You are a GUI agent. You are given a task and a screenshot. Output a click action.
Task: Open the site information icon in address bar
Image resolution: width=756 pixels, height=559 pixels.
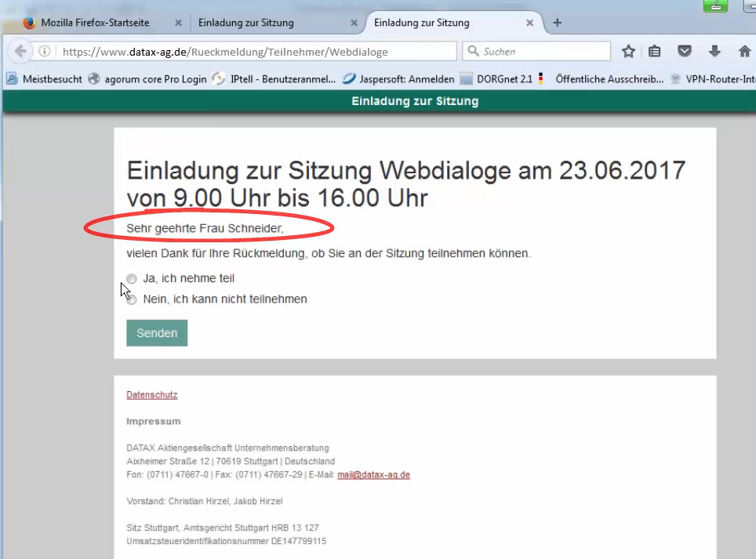[45, 52]
